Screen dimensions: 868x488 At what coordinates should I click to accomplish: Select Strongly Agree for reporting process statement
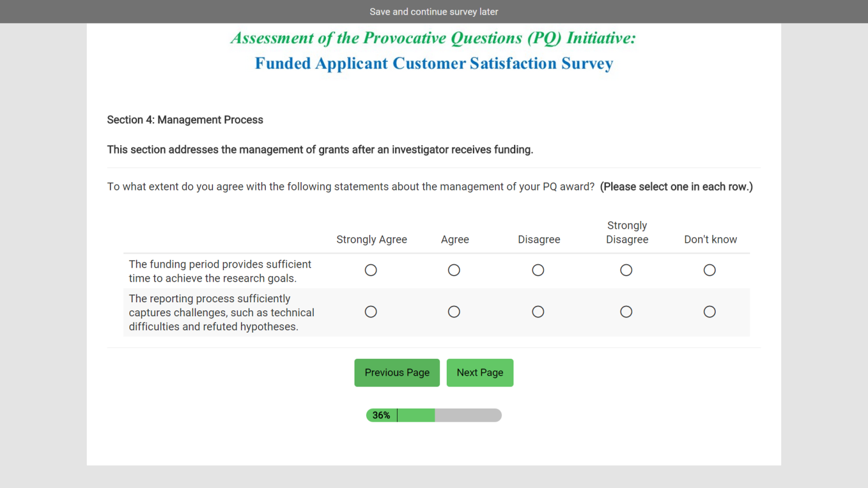[371, 312]
